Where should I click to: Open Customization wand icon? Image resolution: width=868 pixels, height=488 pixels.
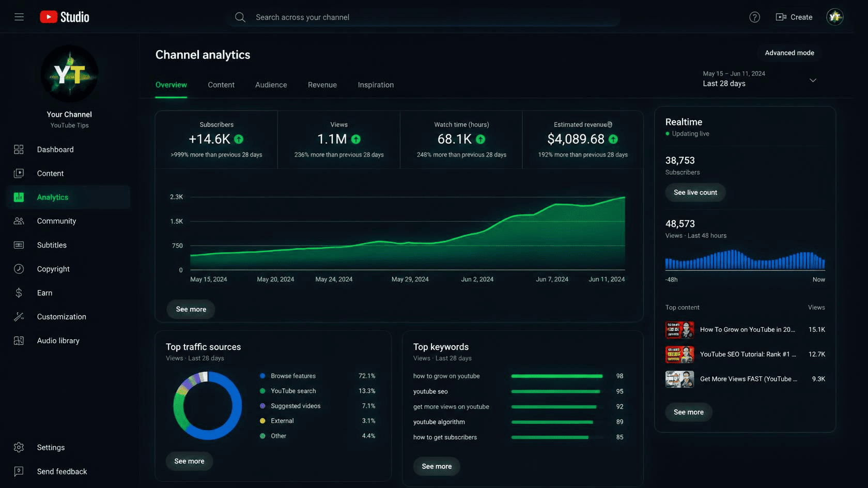click(x=19, y=316)
